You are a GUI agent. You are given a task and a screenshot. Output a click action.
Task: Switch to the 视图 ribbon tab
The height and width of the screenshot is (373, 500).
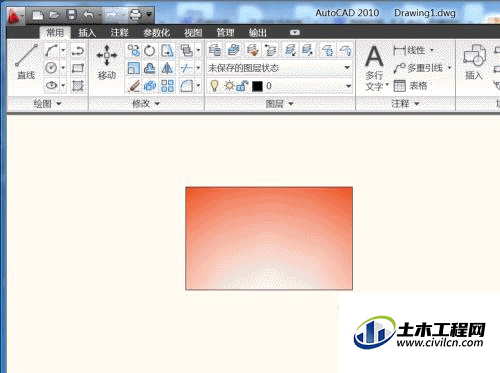click(193, 33)
